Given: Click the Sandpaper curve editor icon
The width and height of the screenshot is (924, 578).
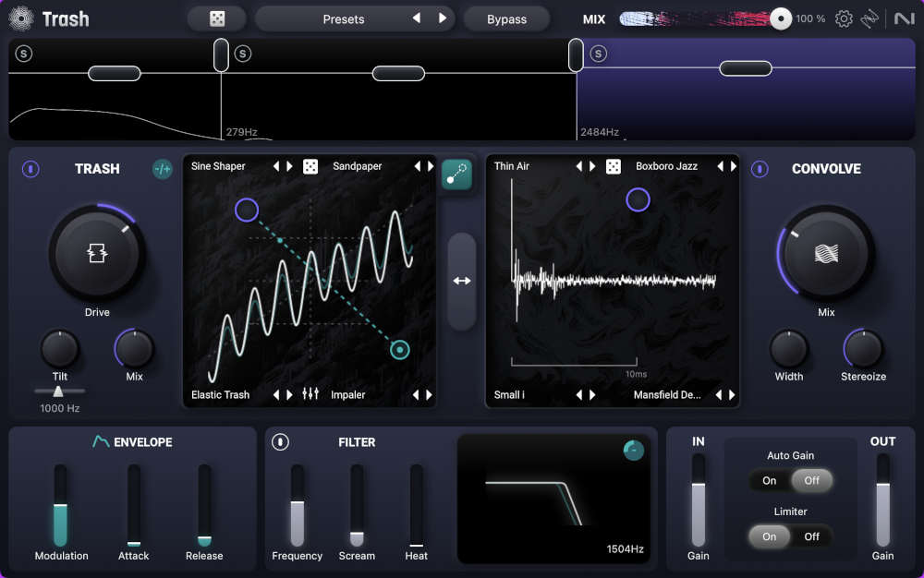Looking at the screenshot, I should (x=456, y=174).
